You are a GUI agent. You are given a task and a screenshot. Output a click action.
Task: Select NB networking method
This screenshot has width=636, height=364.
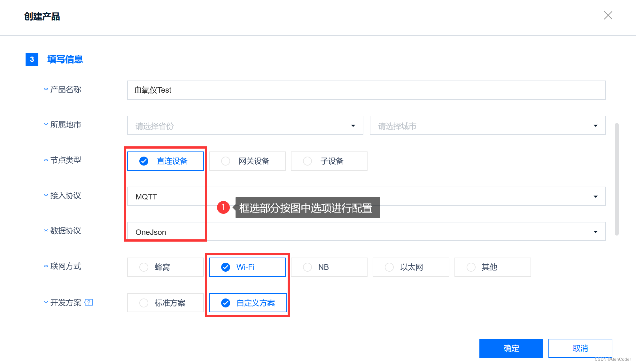coord(329,267)
